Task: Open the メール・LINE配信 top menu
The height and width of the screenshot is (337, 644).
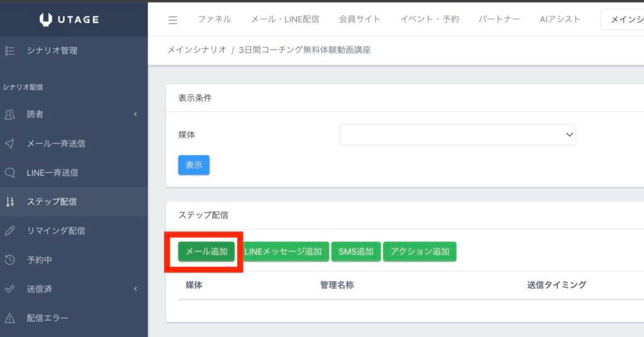Action: [285, 19]
